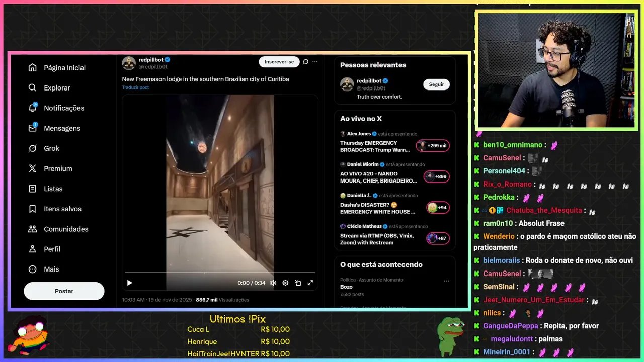Click the +94 listeners badge
Viewport: 644px width, 362px height.
438,207
